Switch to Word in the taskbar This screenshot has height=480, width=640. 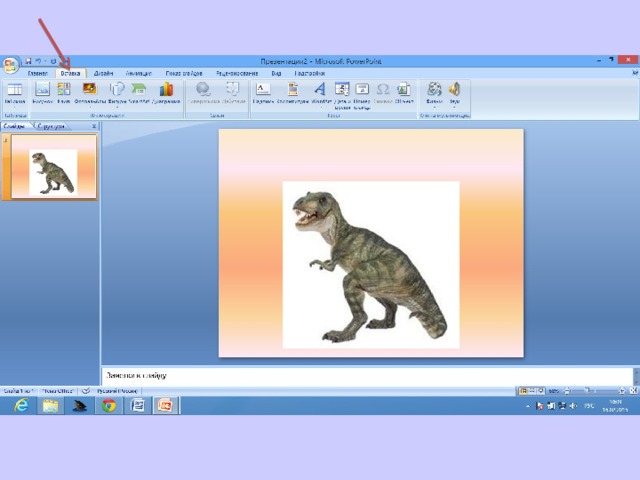tap(138, 406)
